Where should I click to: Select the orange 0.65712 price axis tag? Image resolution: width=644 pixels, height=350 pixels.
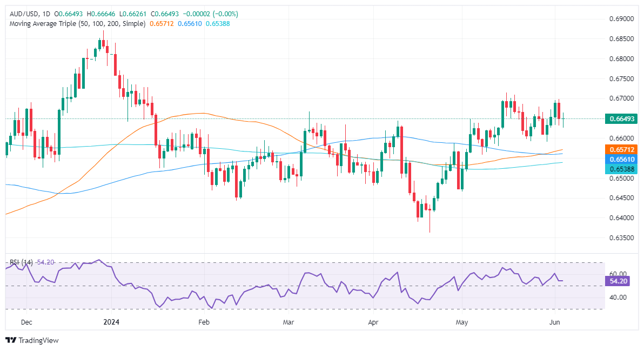(622, 149)
